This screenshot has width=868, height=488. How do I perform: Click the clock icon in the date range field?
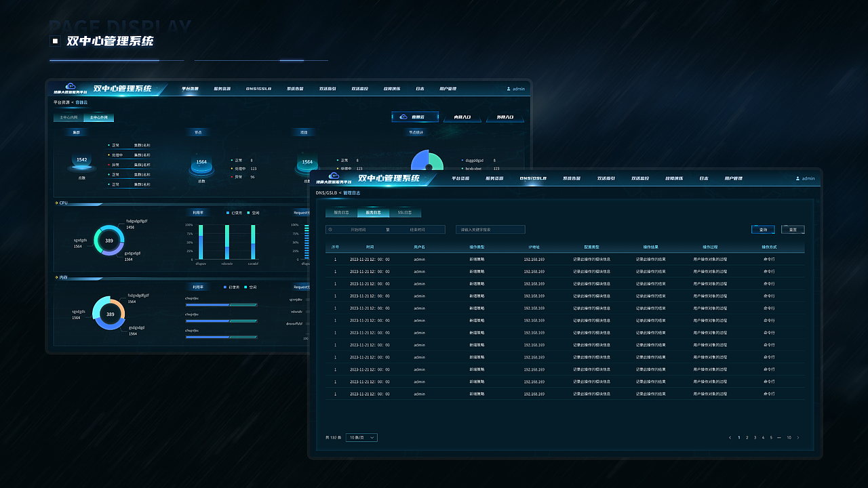[330, 230]
